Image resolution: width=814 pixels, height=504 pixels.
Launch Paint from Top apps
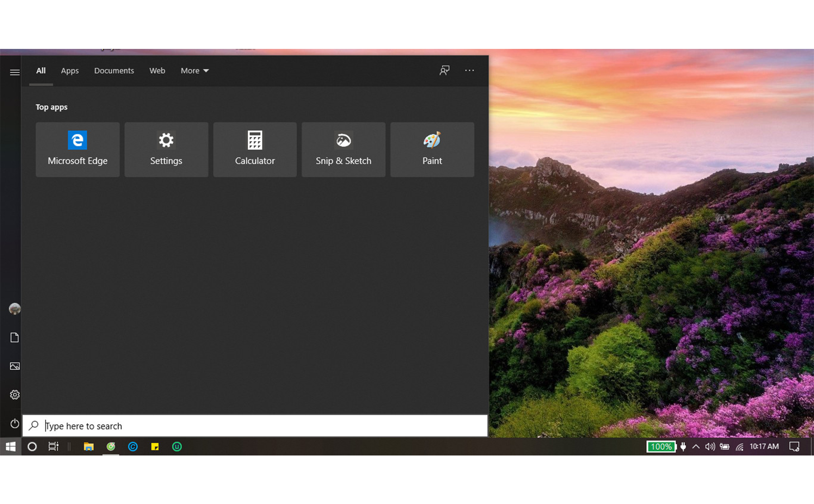(432, 149)
